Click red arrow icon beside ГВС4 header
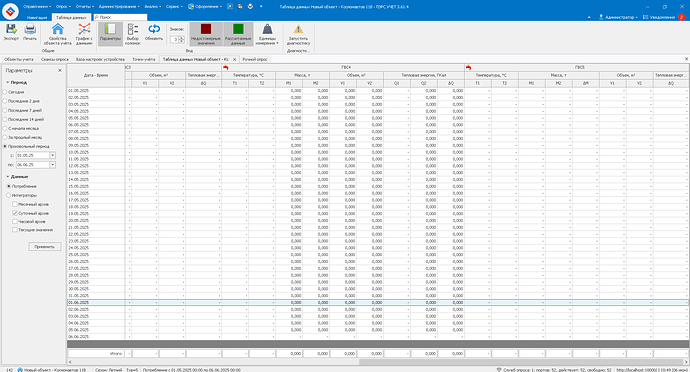 [x=226, y=68]
